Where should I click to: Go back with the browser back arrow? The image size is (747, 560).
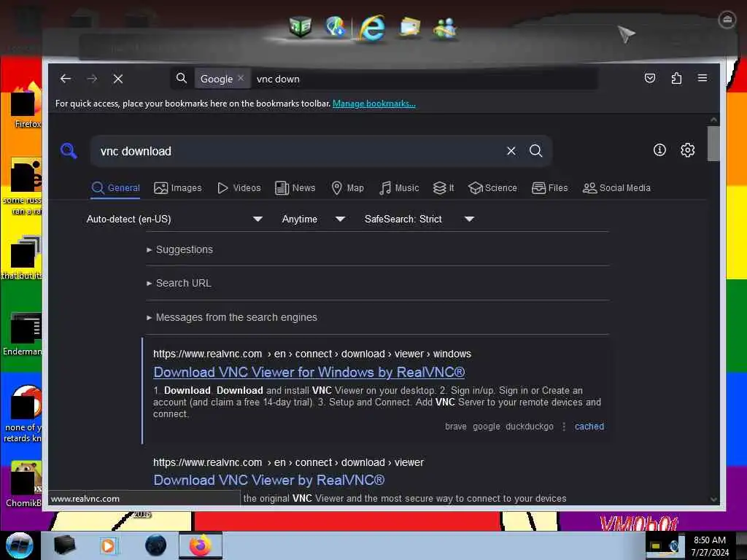pyautogui.click(x=65, y=79)
